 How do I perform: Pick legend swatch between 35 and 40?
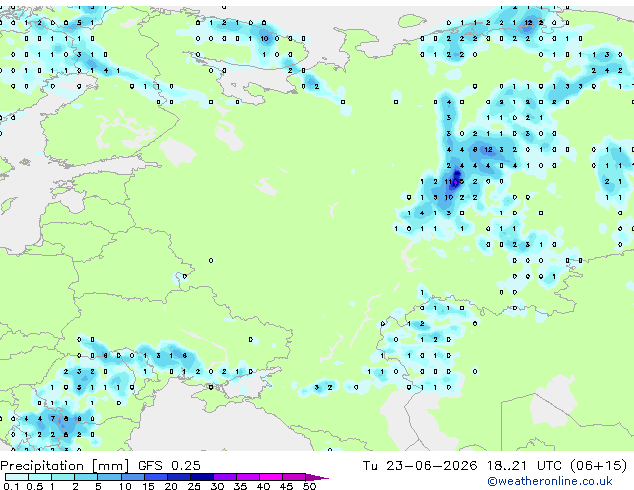[247, 477]
